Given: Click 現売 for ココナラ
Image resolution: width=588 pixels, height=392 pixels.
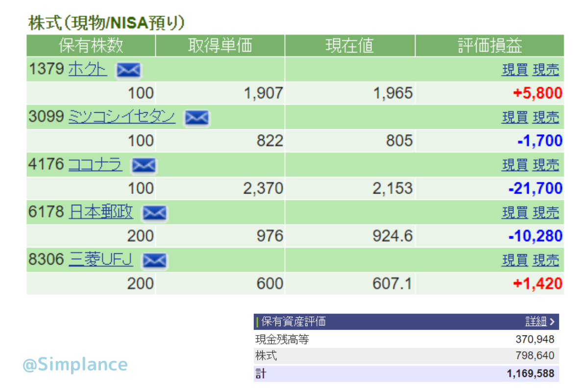Looking at the screenshot, I should tap(545, 165).
